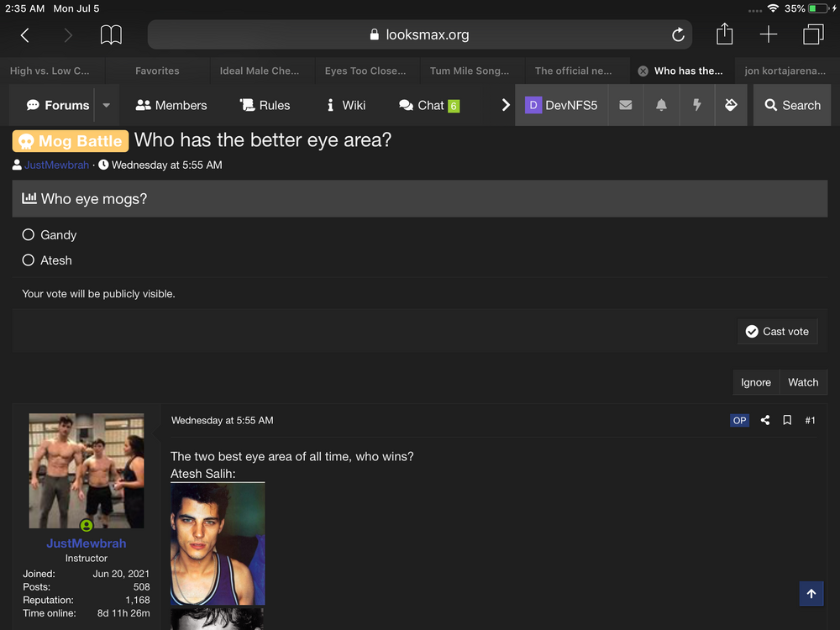Click the lightning bolt what's new icon

[x=696, y=105]
